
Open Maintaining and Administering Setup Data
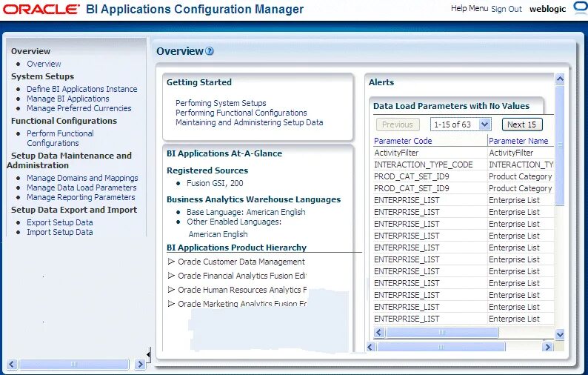[250, 122]
